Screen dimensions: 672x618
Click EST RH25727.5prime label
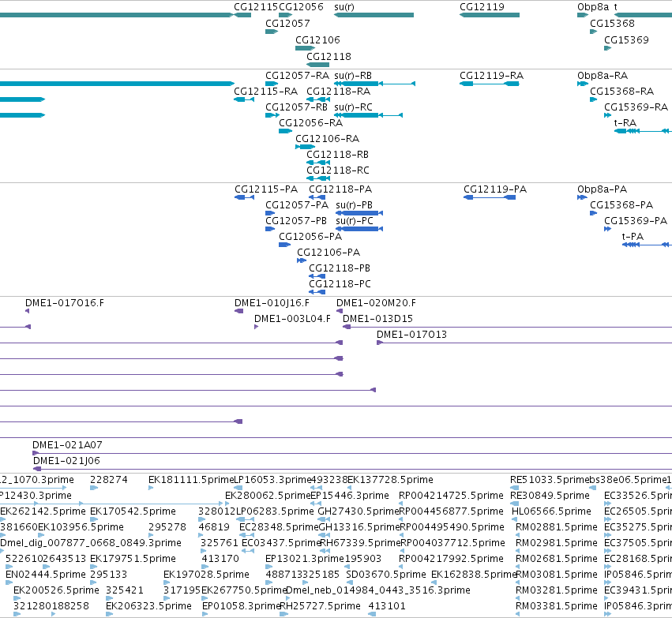coord(320,607)
